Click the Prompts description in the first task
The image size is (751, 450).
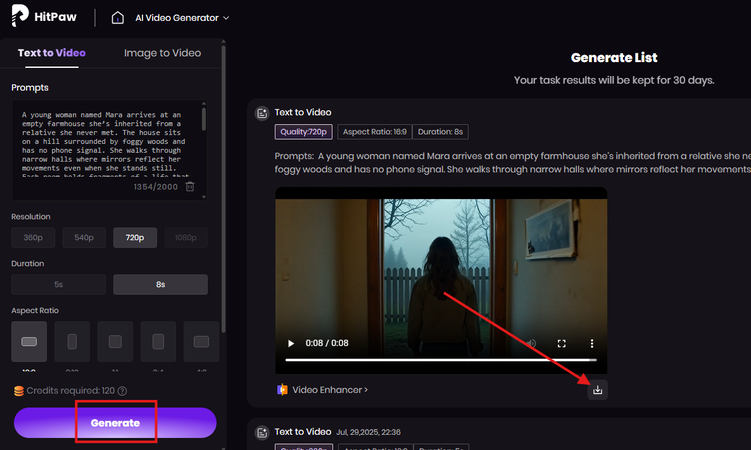(512, 162)
